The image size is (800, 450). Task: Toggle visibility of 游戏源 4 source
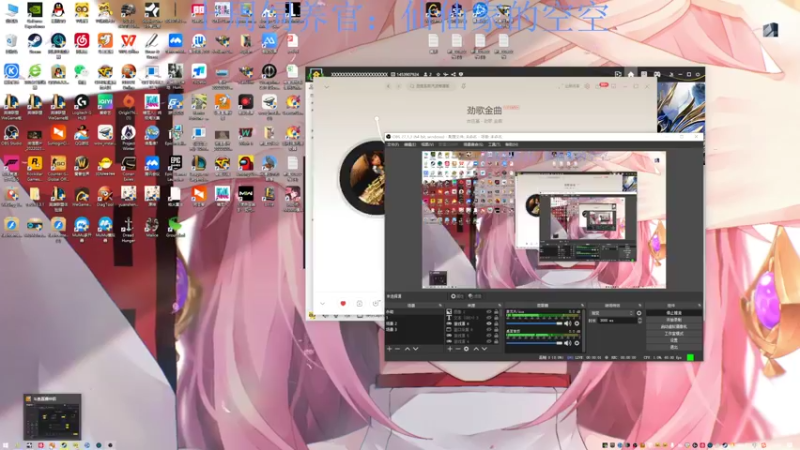(x=489, y=341)
